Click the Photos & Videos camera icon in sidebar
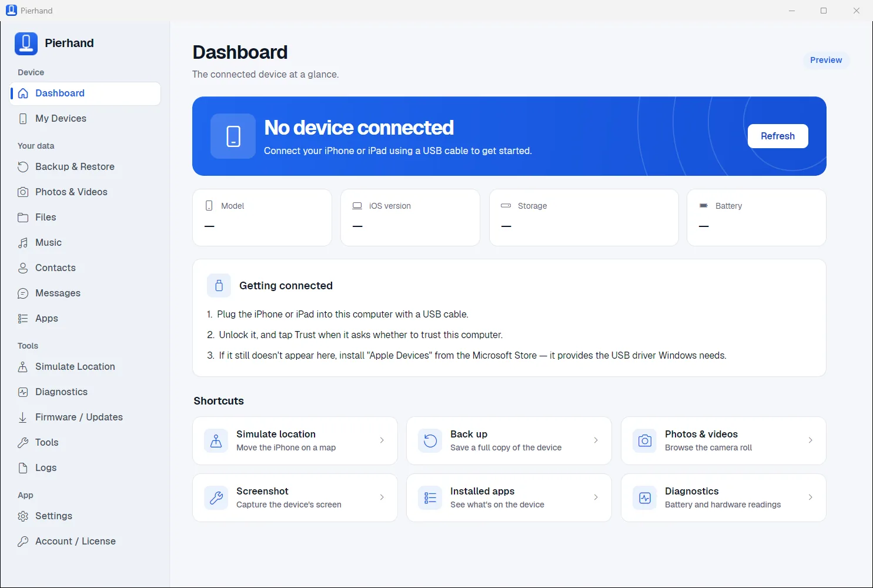The width and height of the screenshot is (873, 588). pyautogui.click(x=23, y=192)
